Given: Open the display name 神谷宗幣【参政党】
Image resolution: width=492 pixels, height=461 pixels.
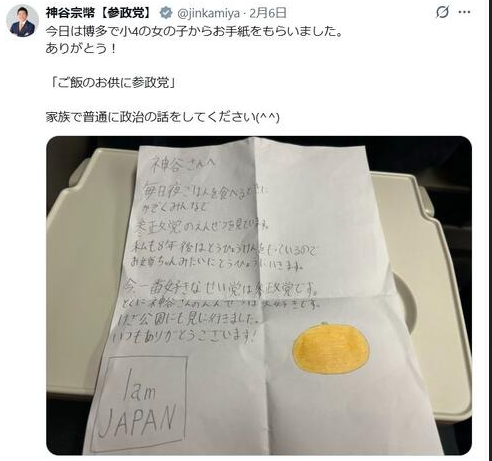Looking at the screenshot, I should click(x=99, y=13).
